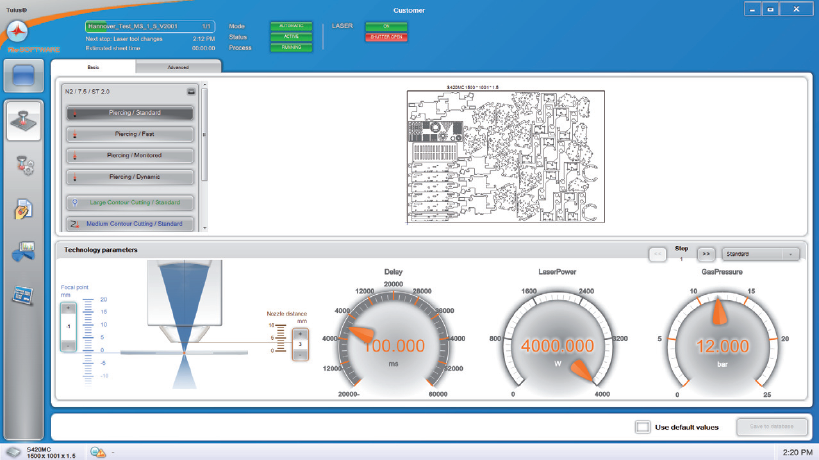Select Piercing / Monitored technology
Image resolution: width=819 pixels, height=460 pixels.
coord(129,155)
